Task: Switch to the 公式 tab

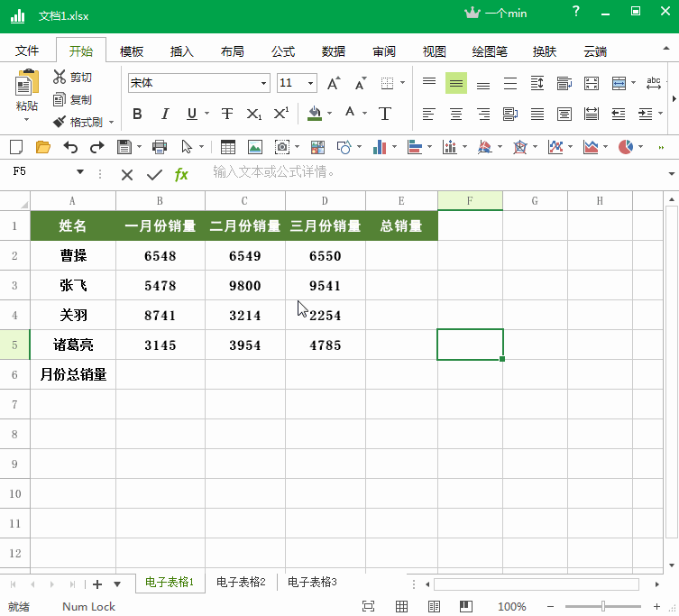Action: click(283, 51)
